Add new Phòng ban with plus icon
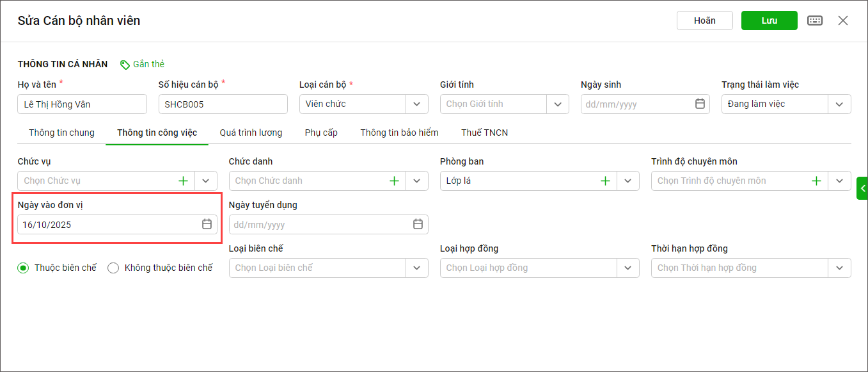This screenshot has height=372, width=868. point(605,181)
